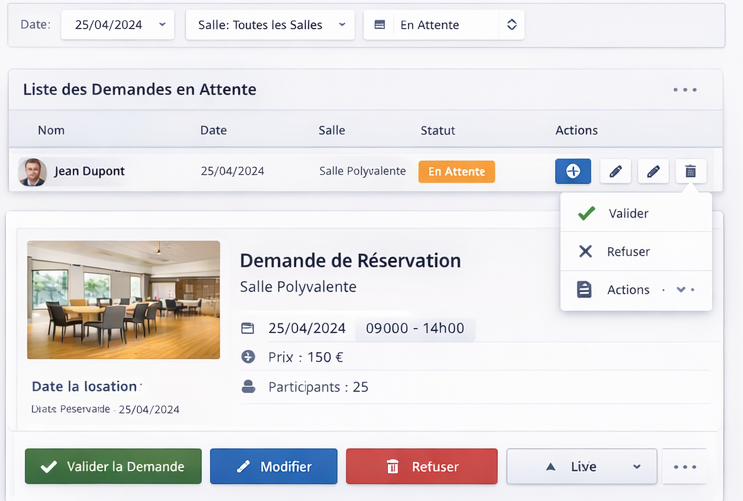Click the Demande de Réservation heading
This screenshot has height=501, width=743.
coord(350,261)
